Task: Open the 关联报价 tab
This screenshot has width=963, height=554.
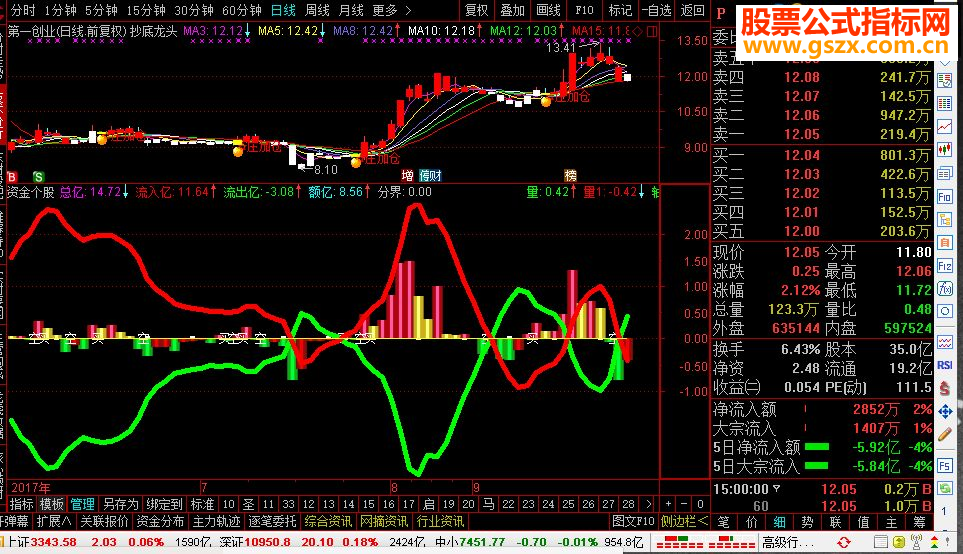Action: (104, 521)
